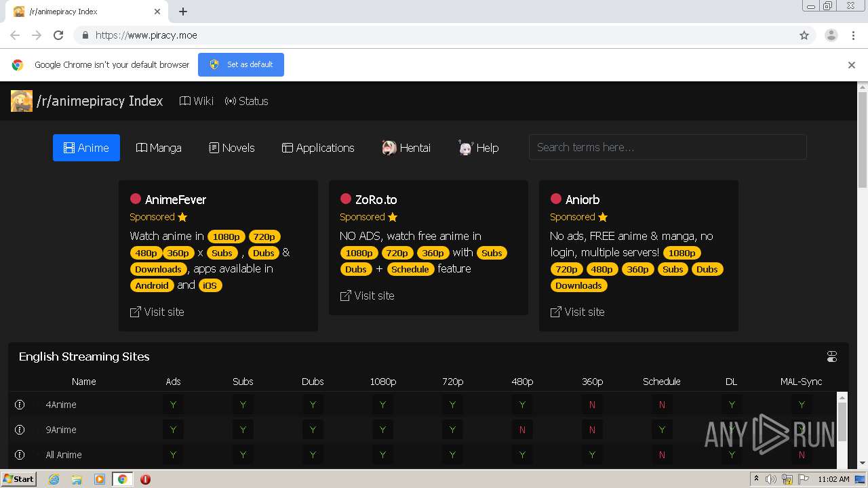868x488 pixels.
Task: Open the Status page link
Action: pos(246,101)
